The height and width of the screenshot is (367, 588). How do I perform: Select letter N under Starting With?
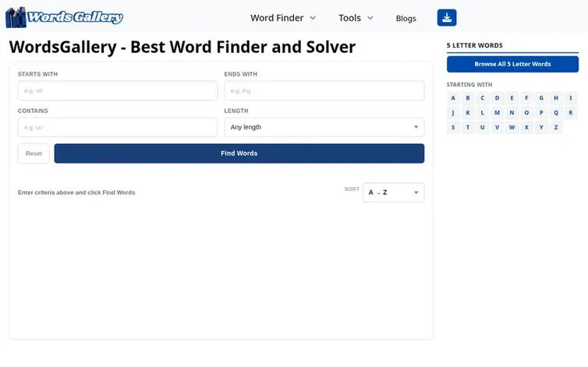(x=512, y=113)
